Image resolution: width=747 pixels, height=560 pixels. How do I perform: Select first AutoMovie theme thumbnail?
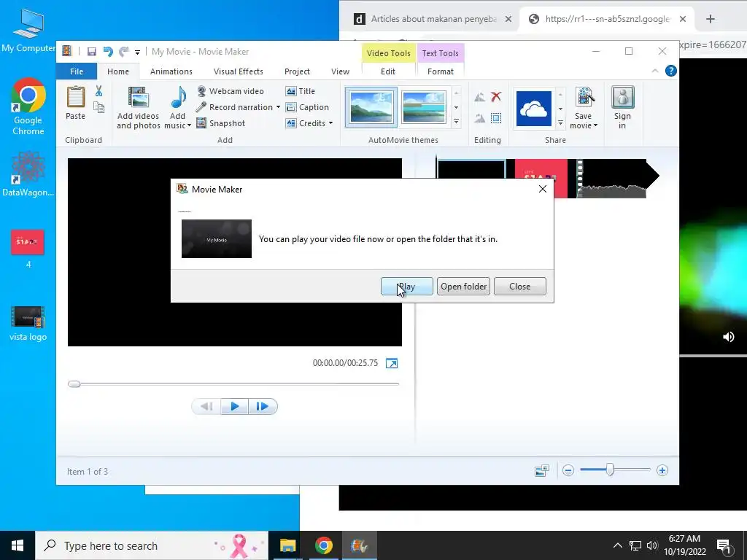371,107
